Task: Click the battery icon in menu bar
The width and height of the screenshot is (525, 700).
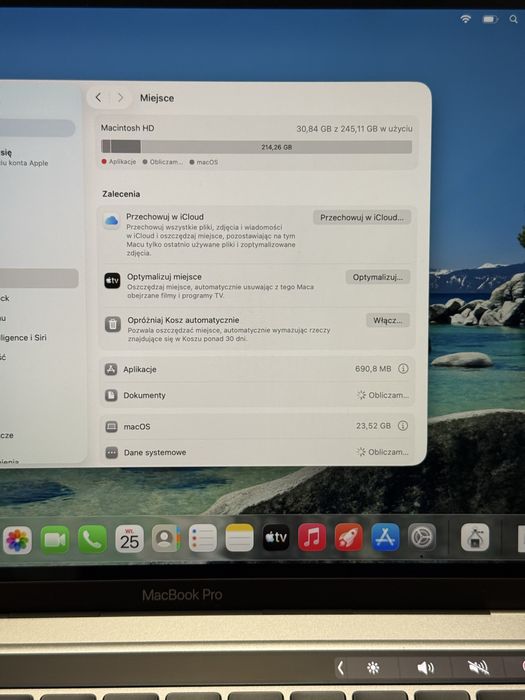Action: point(490,19)
